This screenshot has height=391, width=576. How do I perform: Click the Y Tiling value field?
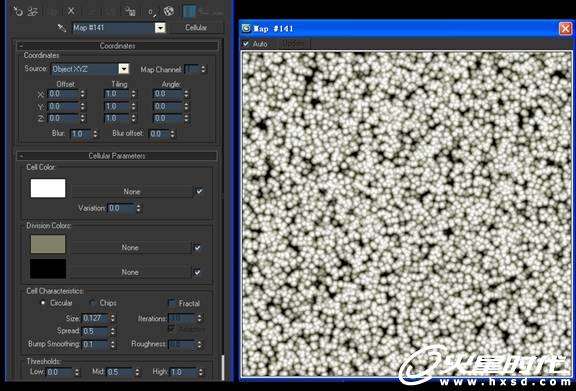click(x=117, y=107)
